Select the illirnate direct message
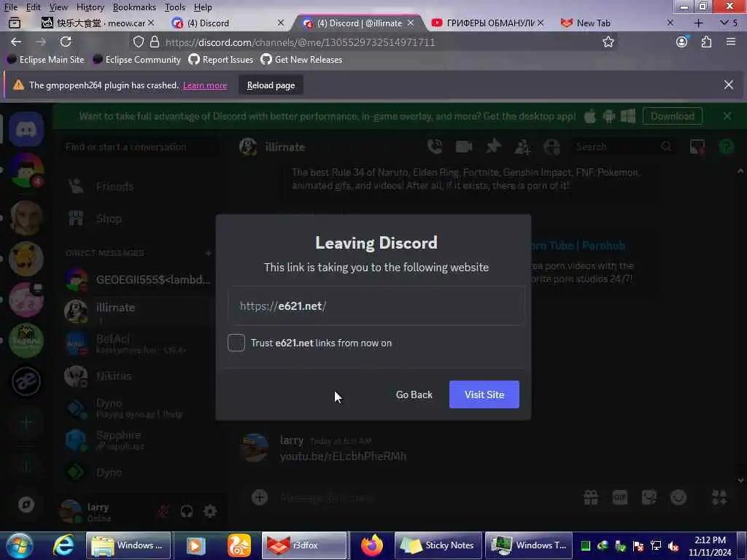 pyautogui.click(x=138, y=311)
